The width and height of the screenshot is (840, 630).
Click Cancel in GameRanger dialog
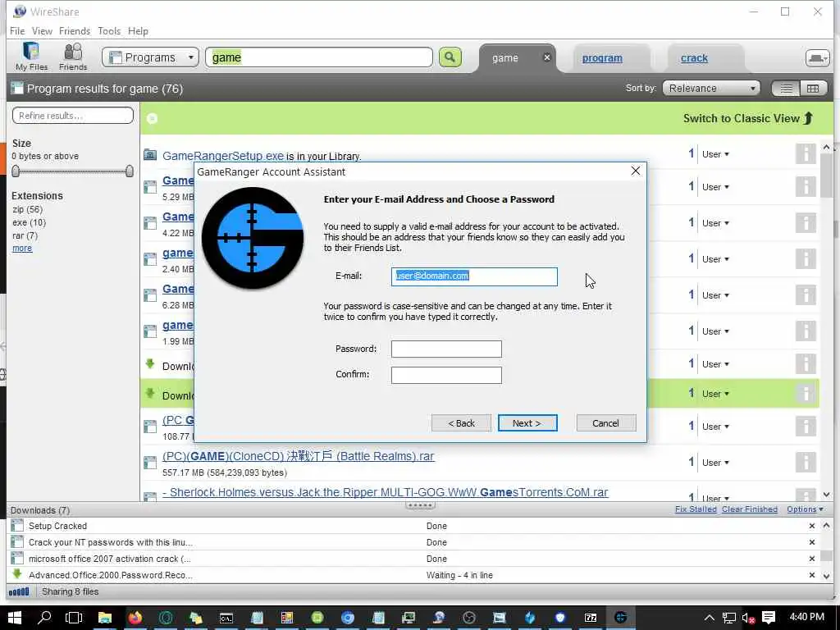[606, 423]
